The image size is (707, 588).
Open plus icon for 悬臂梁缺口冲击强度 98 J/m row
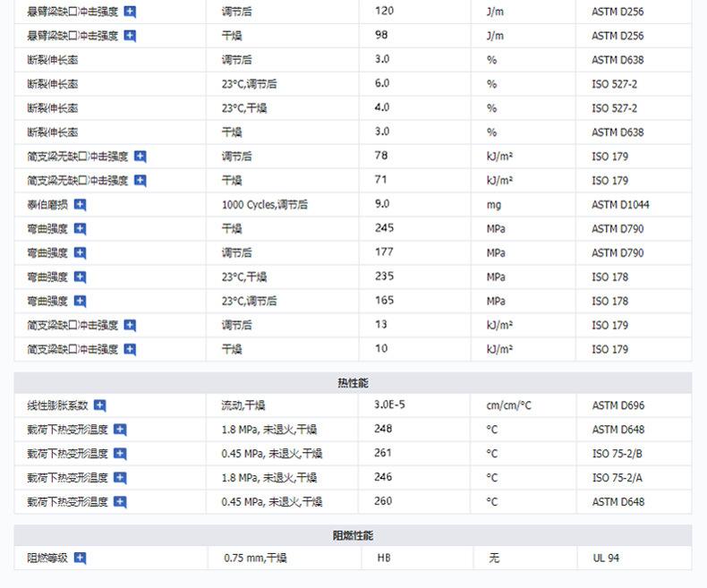(130, 37)
